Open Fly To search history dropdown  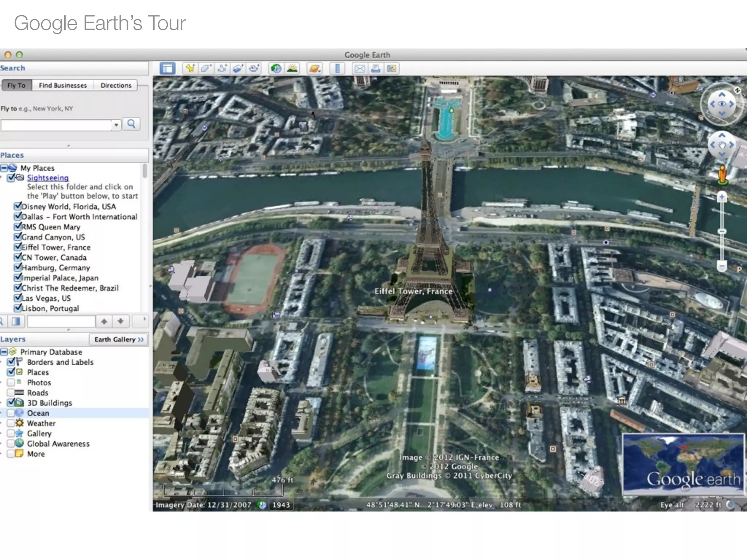tap(116, 125)
